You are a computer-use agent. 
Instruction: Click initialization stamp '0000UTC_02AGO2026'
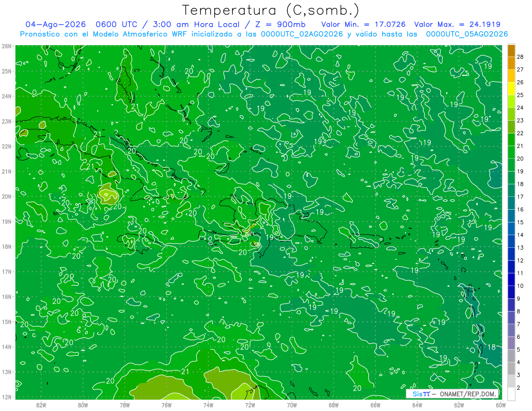pos(301,34)
